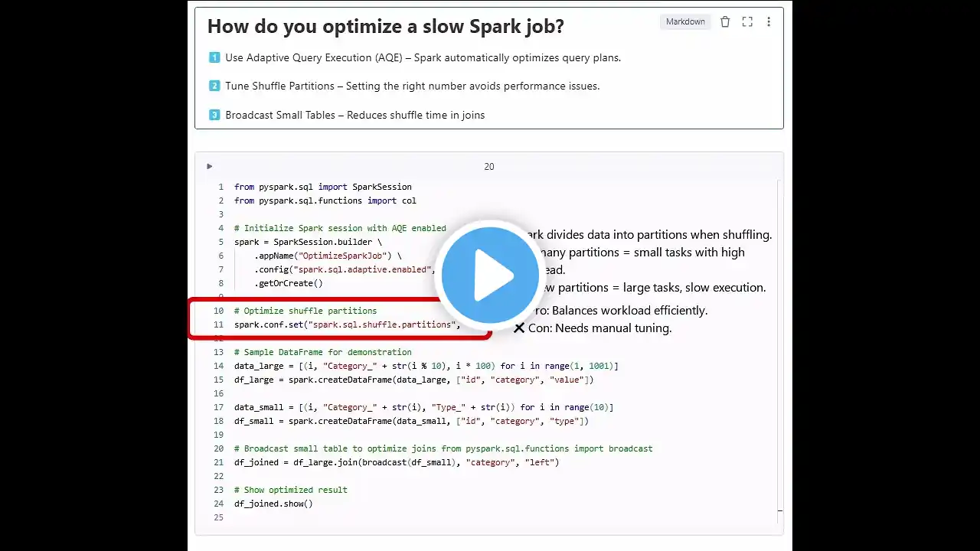Click line number 13 in the code gutter
Viewport: 980px width, 551px height.
tap(219, 352)
